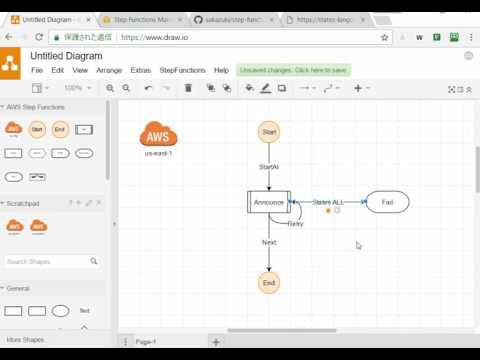Screen dimensions: 480x360
Task: Click the More Shapes button
Action: [25, 340]
